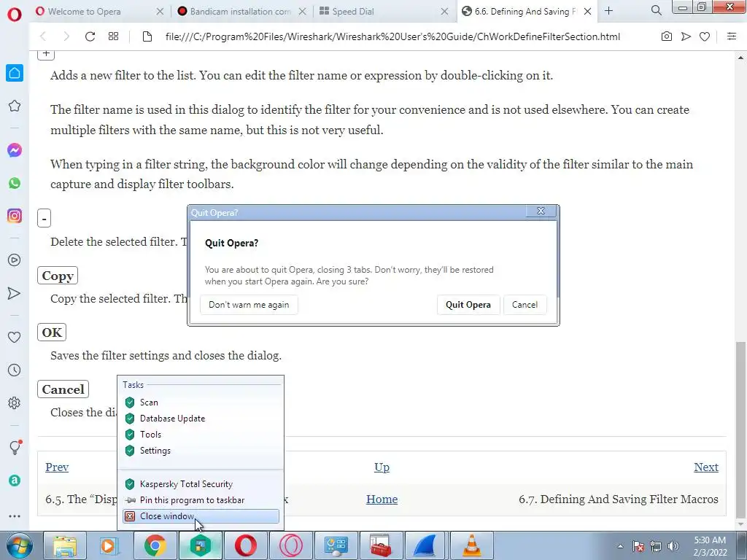The width and height of the screenshot is (747, 560).
Task: Follow the Next link
Action: 706,467
